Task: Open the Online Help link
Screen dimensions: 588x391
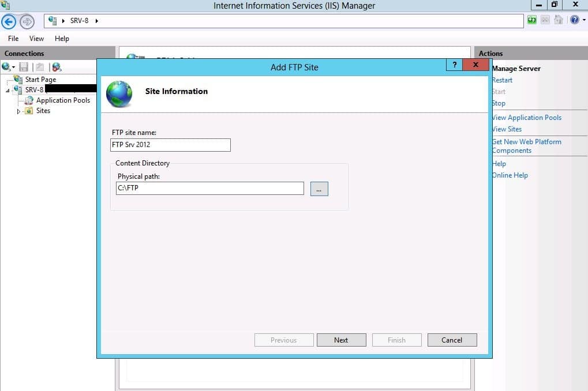Action: (x=510, y=175)
